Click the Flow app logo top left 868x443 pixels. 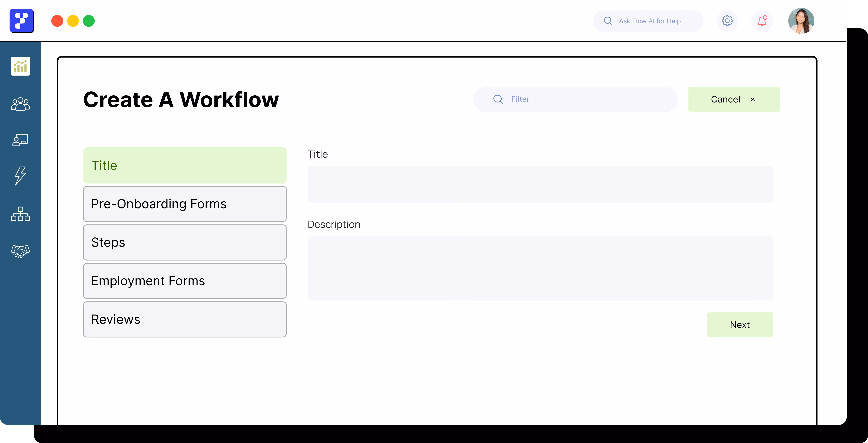(22, 20)
